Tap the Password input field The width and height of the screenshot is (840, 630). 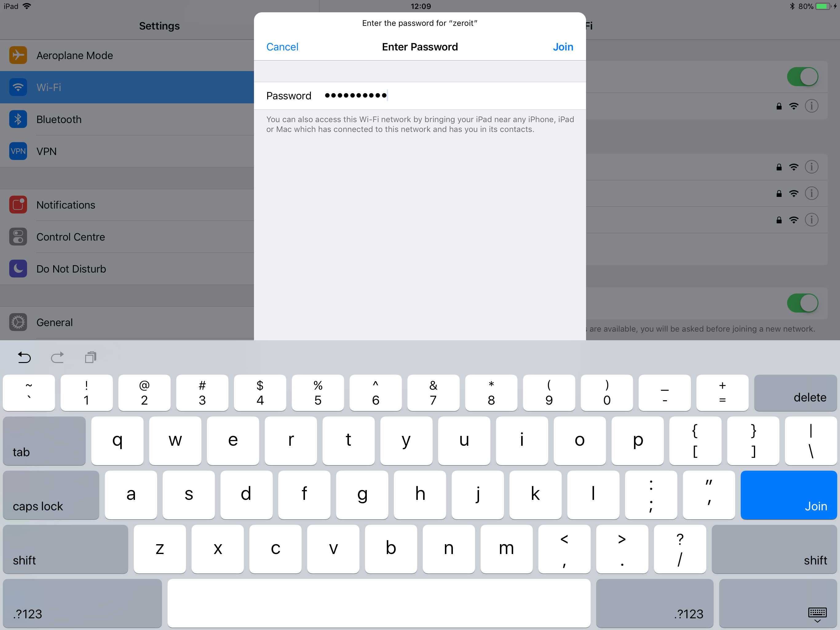(x=448, y=95)
